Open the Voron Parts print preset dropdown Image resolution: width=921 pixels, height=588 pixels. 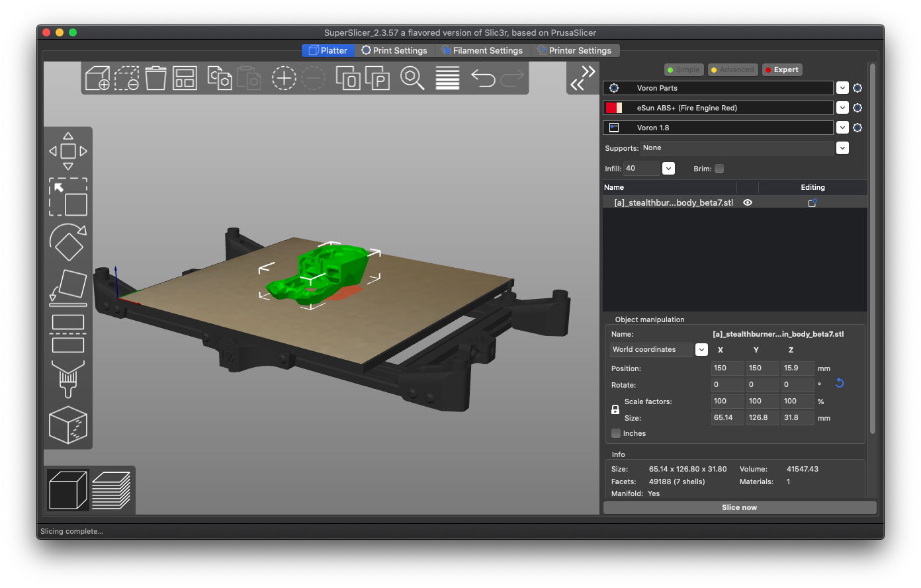[x=842, y=88]
